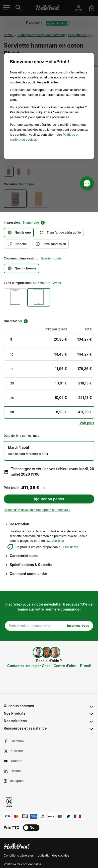Select the Bourgogne color swatch

click(15, 198)
